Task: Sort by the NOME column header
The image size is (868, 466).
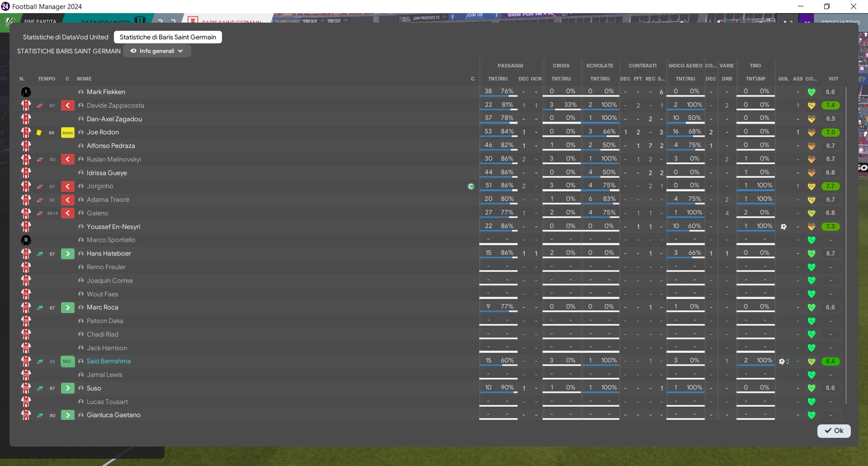Action: coord(84,79)
